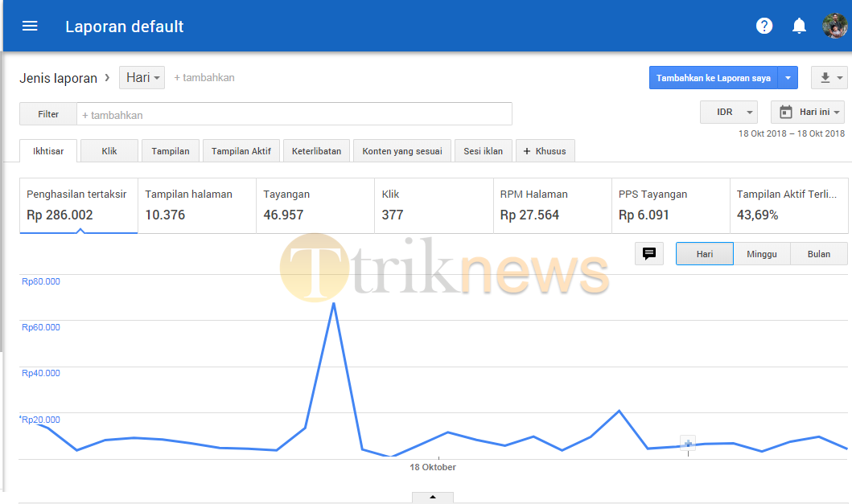
Task: Click the 18 Oktober axis label
Action: tap(433, 467)
